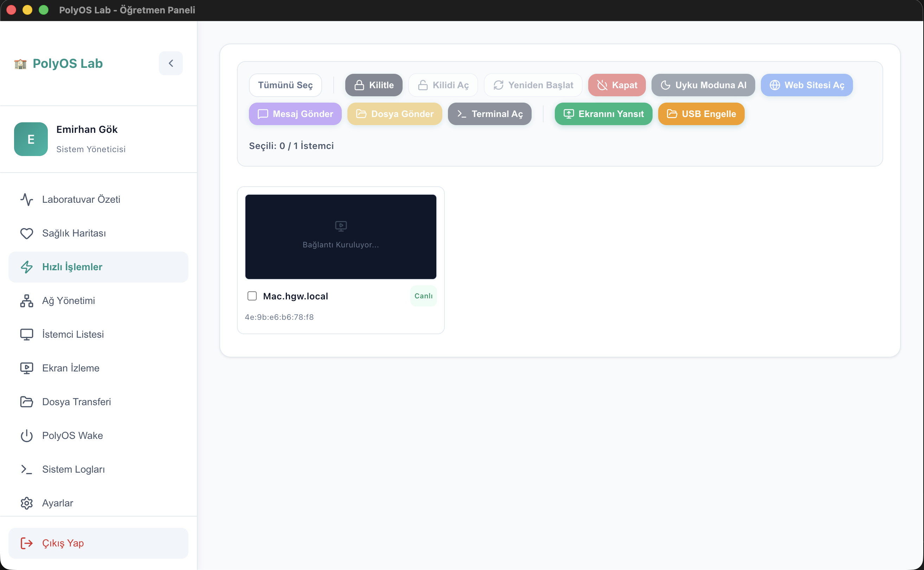The width and height of the screenshot is (924, 570).
Task: Send a message with Mesaj Gönder
Action: [x=295, y=114]
